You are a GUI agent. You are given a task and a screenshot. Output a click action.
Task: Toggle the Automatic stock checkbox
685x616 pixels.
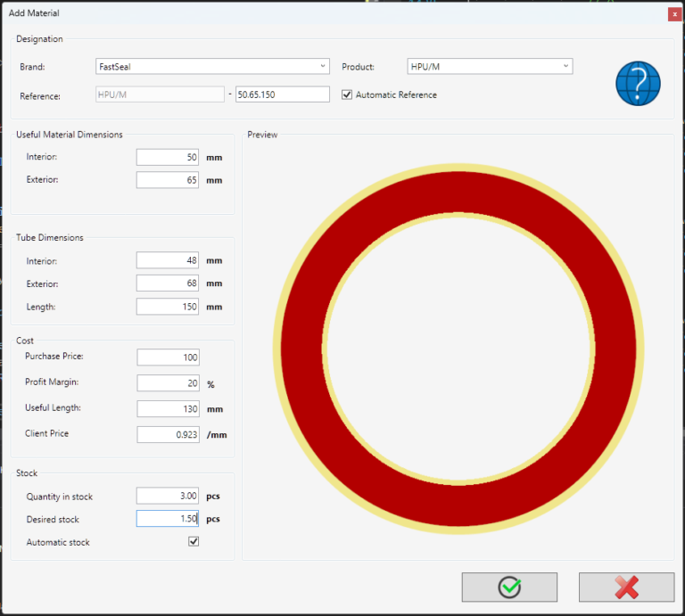pyautogui.click(x=194, y=541)
